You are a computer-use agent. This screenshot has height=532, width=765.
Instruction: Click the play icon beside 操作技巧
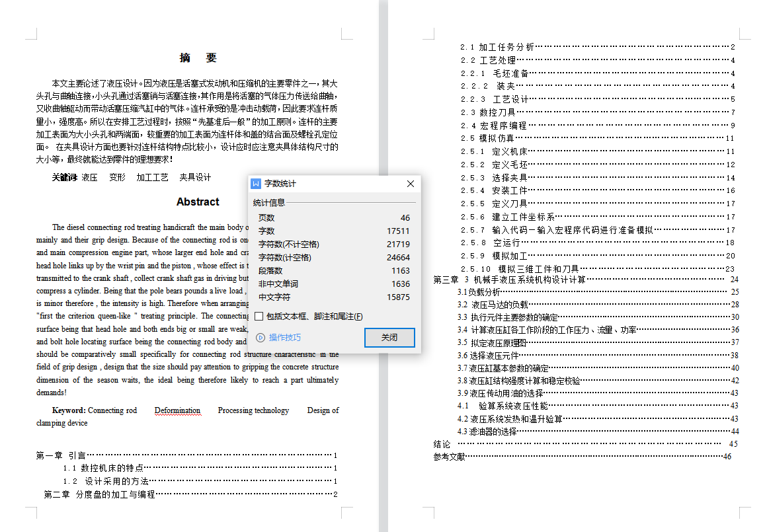[260, 338]
